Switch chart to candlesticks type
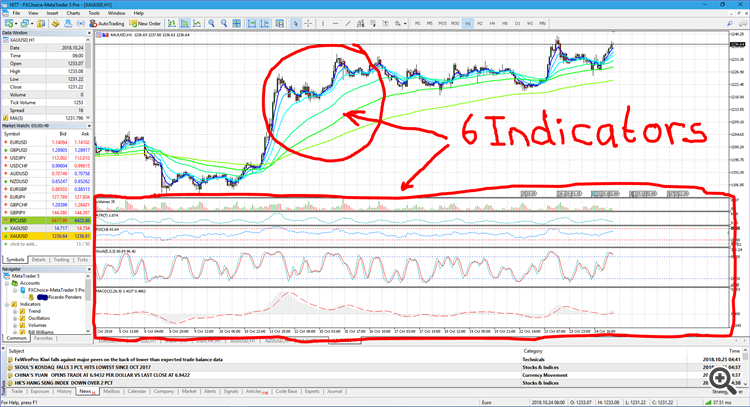Screen dimensions: 750x407 click(185, 23)
